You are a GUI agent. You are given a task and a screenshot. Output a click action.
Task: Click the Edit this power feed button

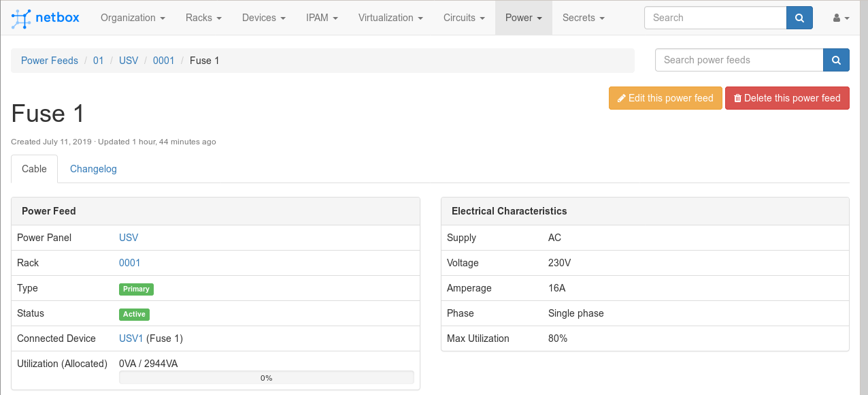[x=665, y=98]
